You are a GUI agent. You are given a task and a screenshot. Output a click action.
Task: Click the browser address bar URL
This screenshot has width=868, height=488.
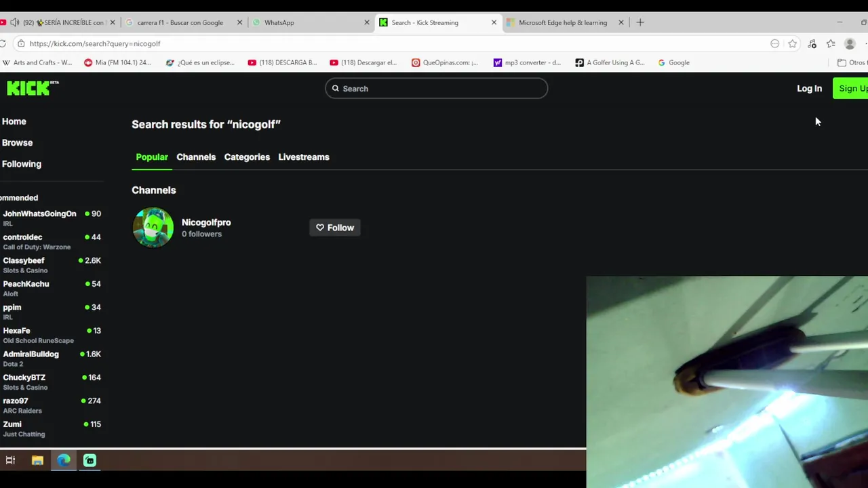coord(95,43)
